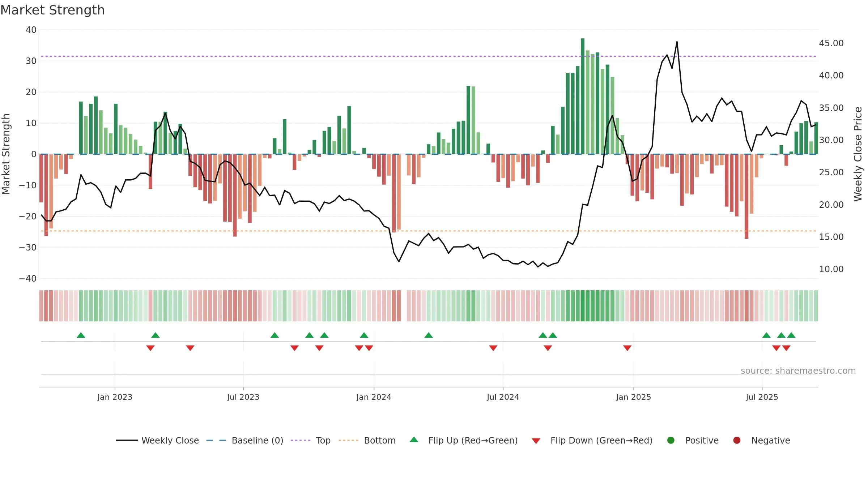
Task: Click the red down-triangle icon in legend
Action: pyautogui.click(x=536, y=441)
